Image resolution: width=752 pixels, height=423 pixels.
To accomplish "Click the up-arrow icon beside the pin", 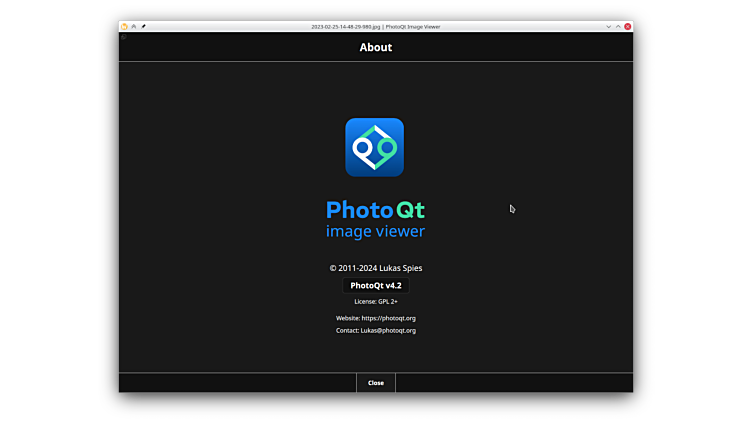I will click(x=134, y=26).
